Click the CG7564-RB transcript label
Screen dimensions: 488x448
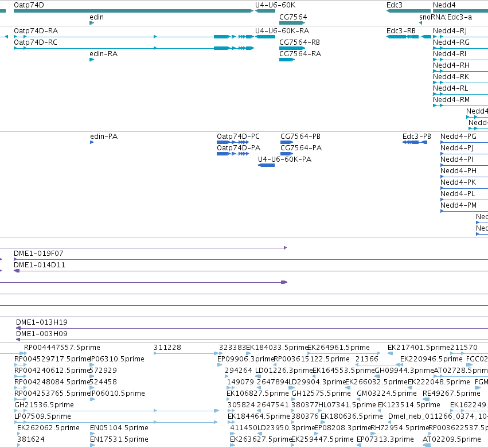point(299,42)
